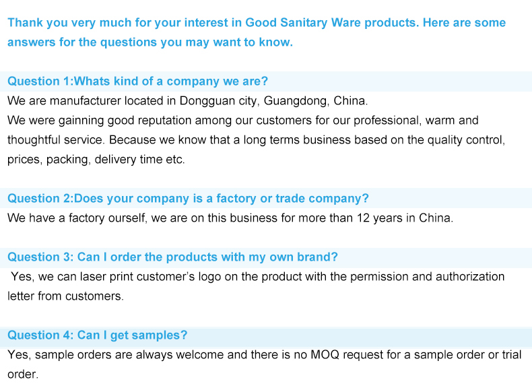The width and height of the screenshot is (532, 392).
Task: Click the intro line starting "Thank you very much"
Action: click(256, 23)
